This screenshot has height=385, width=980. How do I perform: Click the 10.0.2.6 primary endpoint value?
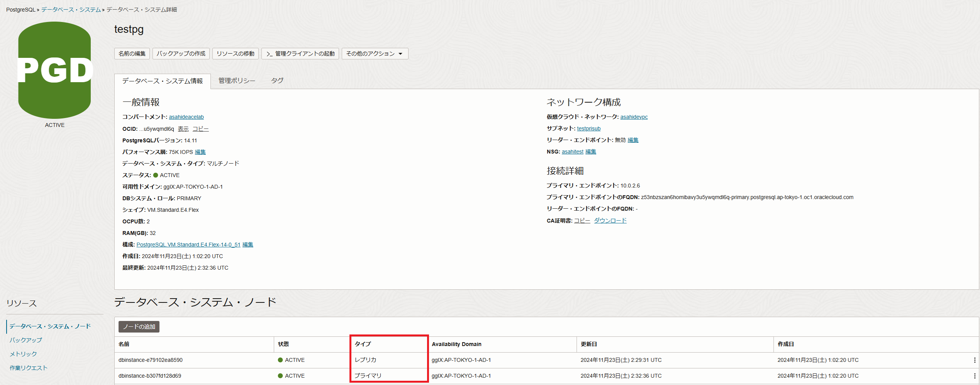pyautogui.click(x=630, y=186)
